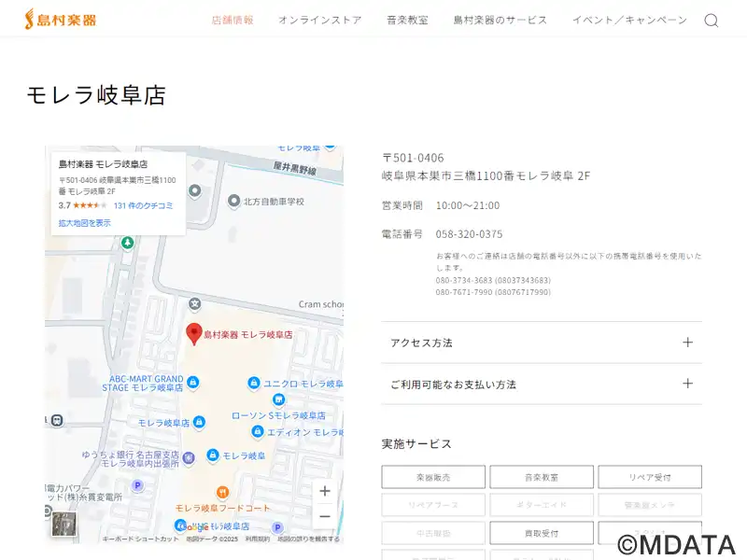
Task: Click the parking marker near 糸貫変電所
Action: click(137, 485)
